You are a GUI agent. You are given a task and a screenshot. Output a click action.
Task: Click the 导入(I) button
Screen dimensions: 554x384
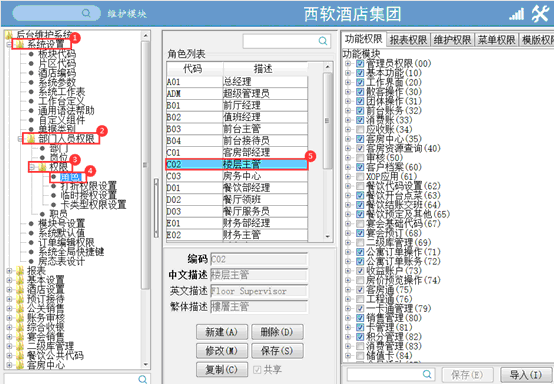coord(525,374)
